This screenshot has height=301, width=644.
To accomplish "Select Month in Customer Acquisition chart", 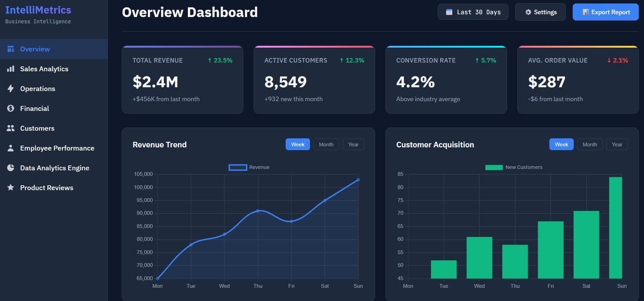I will pos(590,145).
